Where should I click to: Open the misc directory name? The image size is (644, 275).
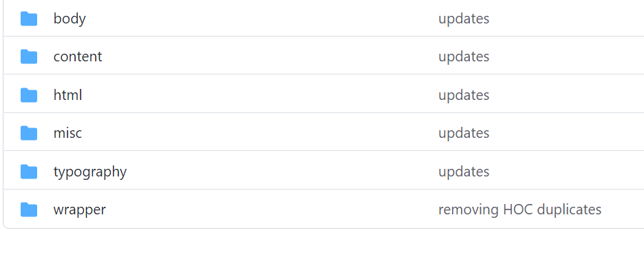(67, 132)
